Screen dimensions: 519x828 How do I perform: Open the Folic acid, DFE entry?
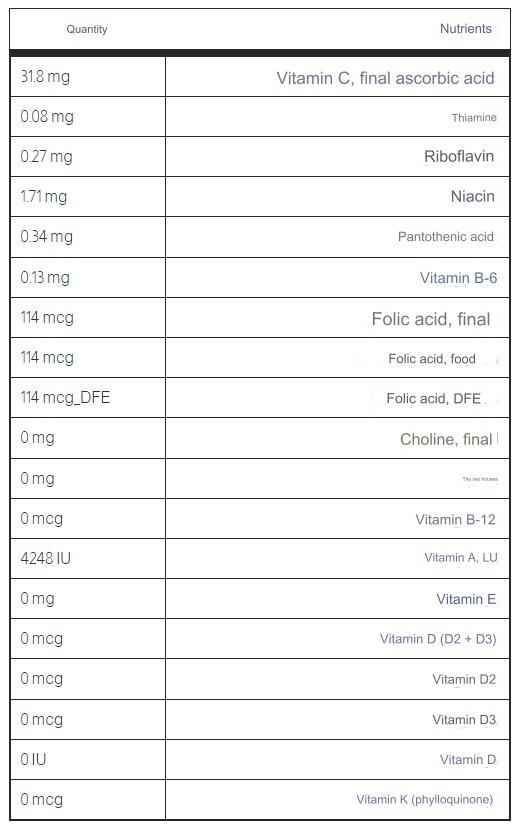pos(433,398)
